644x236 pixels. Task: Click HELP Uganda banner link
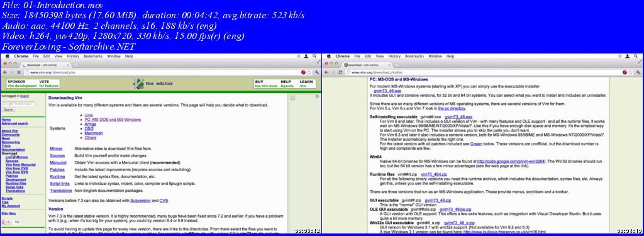click(287, 84)
